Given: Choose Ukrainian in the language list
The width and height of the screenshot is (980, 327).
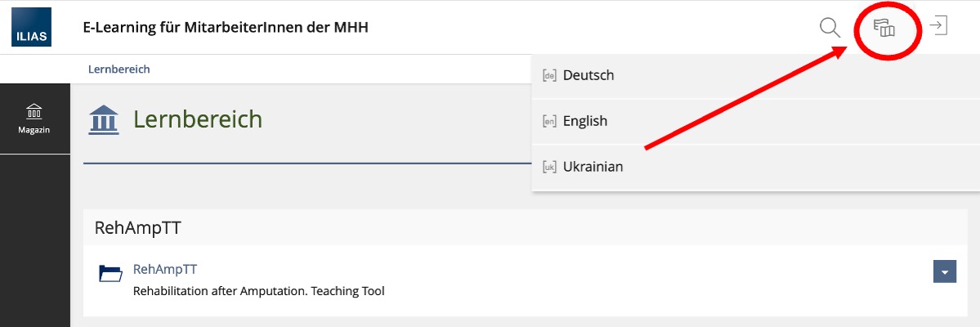Looking at the screenshot, I should pyautogui.click(x=593, y=167).
